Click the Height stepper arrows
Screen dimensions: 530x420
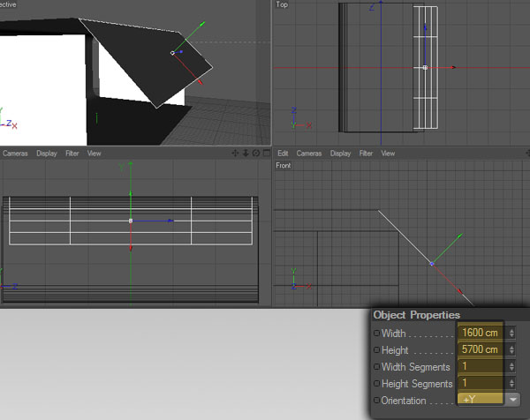511,349
